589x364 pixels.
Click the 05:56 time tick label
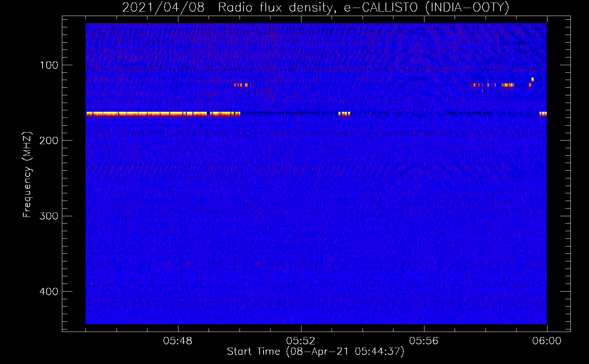coord(424,341)
